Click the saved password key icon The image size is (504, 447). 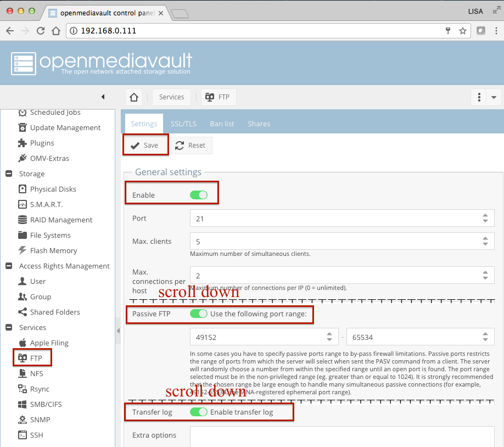(448, 31)
